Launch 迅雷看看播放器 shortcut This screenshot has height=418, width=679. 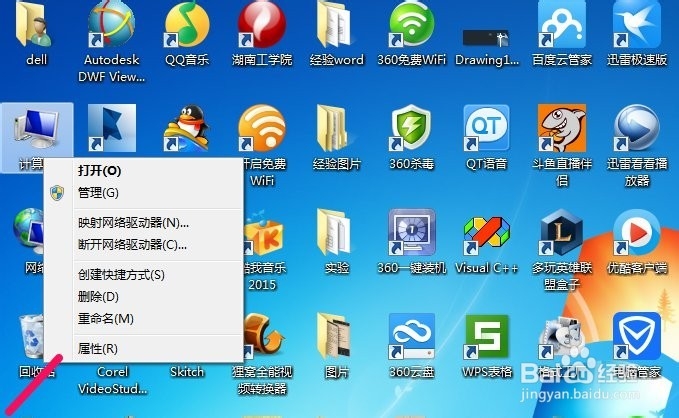click(637, 128)
